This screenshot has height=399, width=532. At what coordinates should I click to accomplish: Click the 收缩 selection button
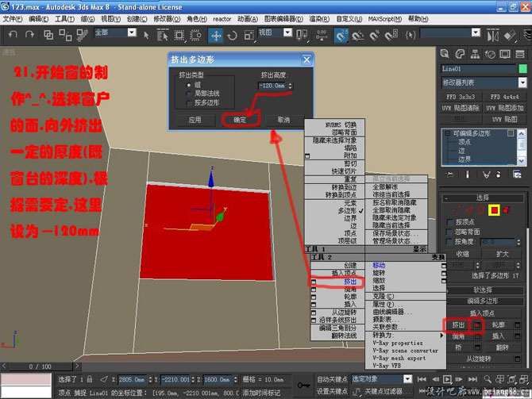click(x=462, y=255)
